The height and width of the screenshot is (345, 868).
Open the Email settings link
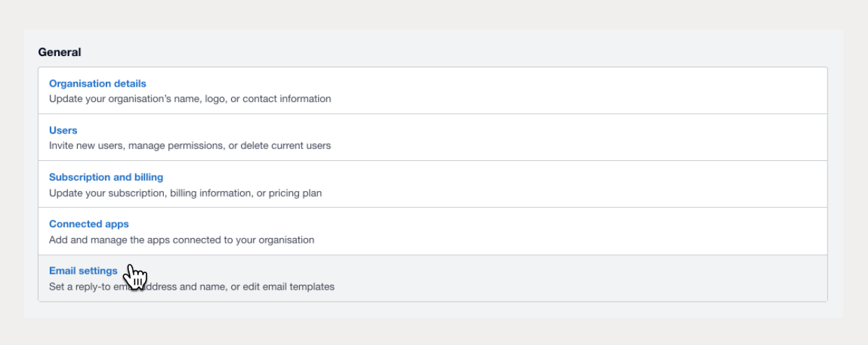pyautogui.click(x=83, y=272)
